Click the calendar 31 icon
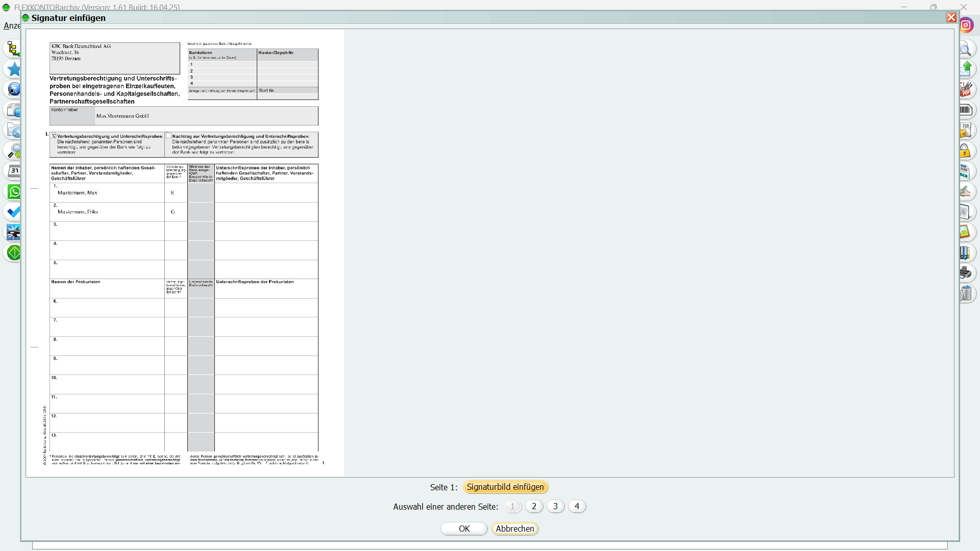 pos(14,171)
